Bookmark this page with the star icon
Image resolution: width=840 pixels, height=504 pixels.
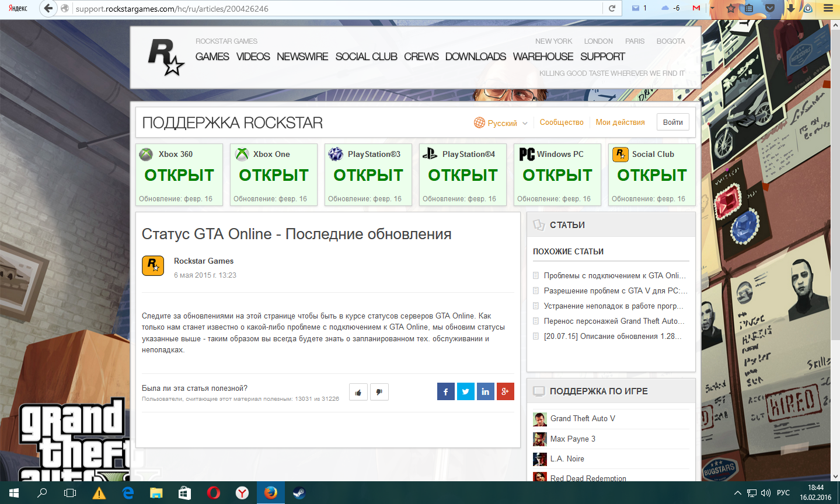[x=731, y=8]
